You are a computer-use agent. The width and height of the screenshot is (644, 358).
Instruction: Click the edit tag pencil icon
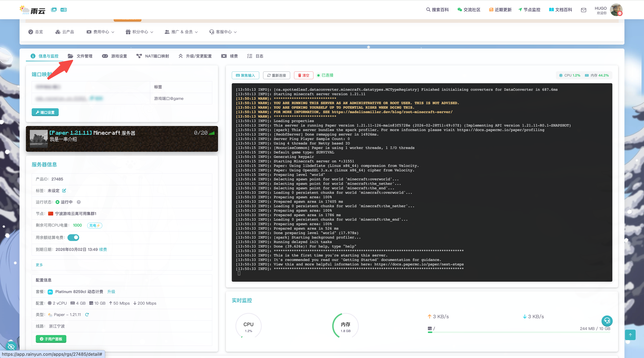click(64, 191)
